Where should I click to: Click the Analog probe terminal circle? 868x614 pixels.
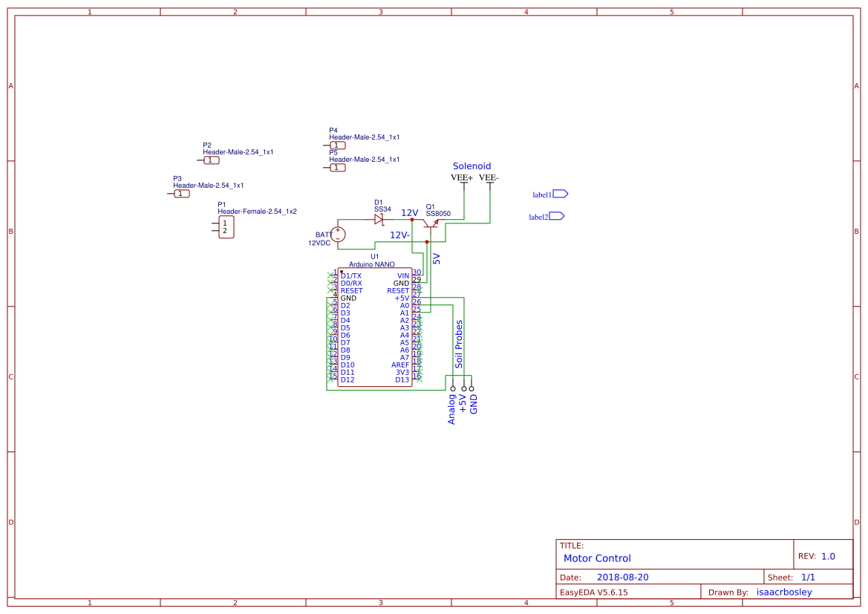click(453, 388)
